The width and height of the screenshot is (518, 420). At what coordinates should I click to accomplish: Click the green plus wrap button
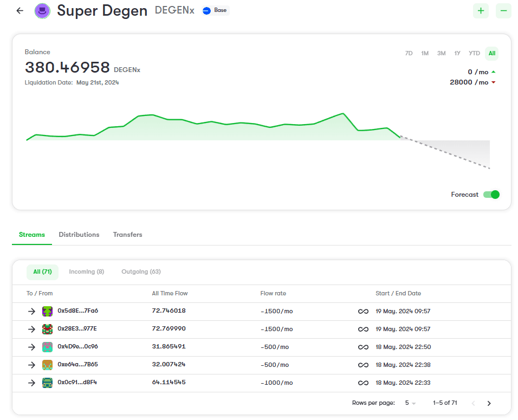(x=481, y=11)
